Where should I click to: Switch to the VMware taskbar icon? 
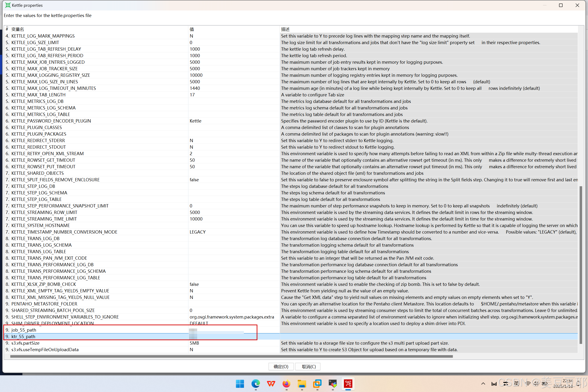[x=317, y=384]
